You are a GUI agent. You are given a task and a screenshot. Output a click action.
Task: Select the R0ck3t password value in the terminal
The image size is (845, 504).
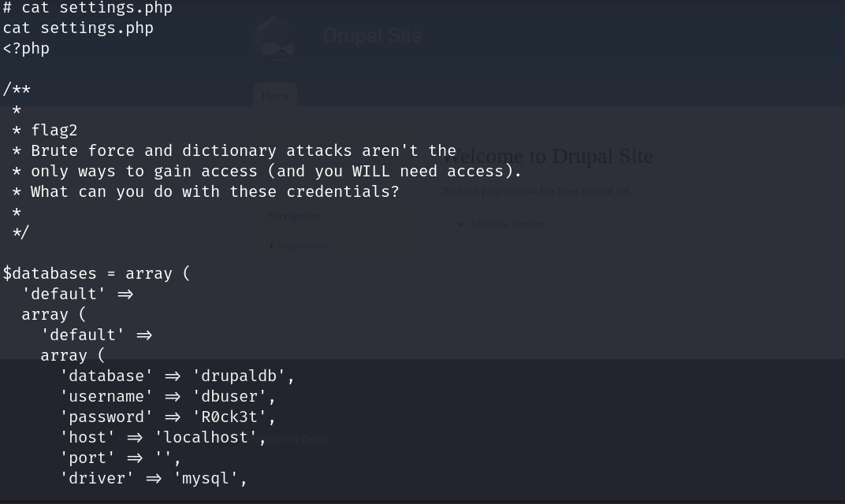(x=233, y=416)
